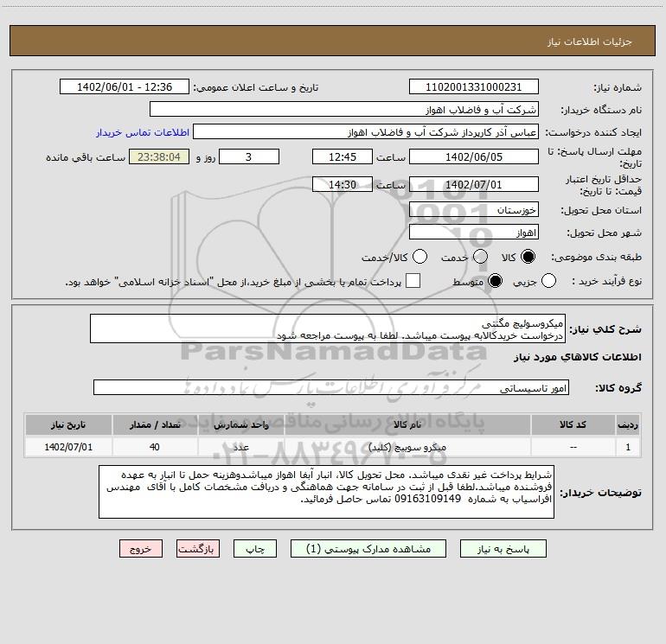This screenshot has width=666, height=644.
Task: Click the اطلاعات کالاهای مورد نیاز section heading
Action: (577, 357)
